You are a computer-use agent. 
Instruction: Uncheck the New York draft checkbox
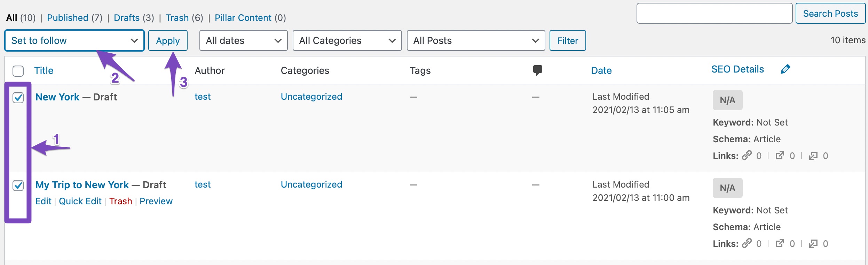pos(18,97)
